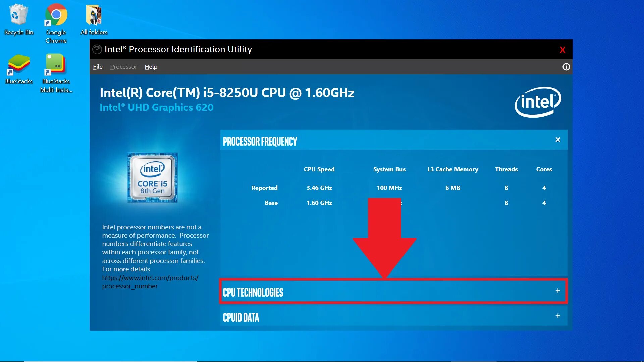
Task: Click the Core i5 8th Gen badge
Action: click(x=153, y=178)
